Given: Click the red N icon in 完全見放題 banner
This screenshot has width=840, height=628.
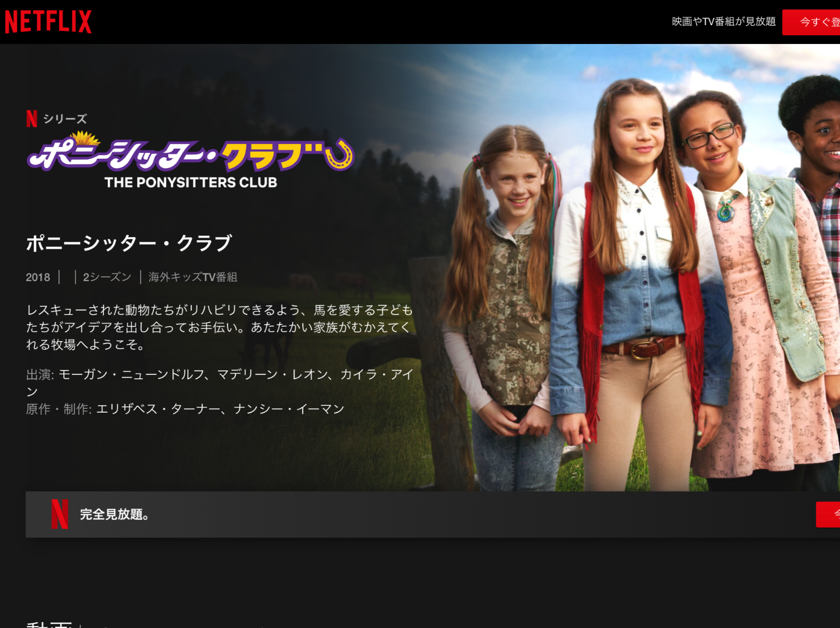Looking at the screenshot, I should [x=60, y=514].
